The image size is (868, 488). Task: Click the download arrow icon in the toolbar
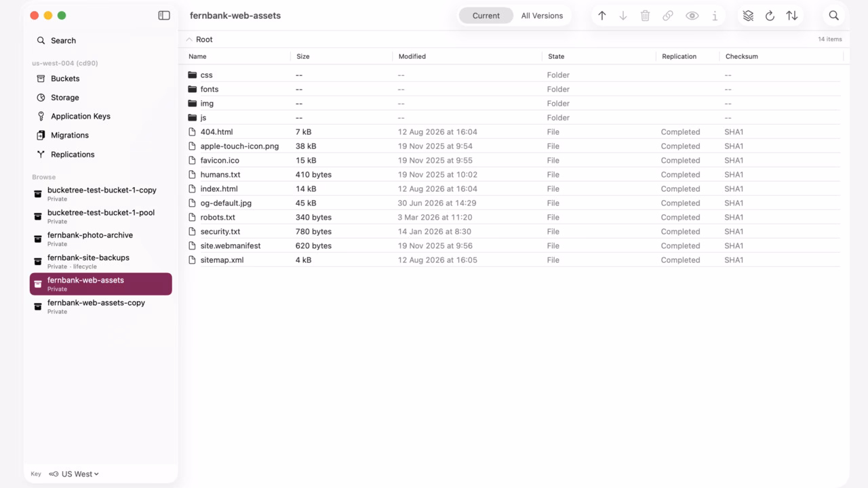623,16
